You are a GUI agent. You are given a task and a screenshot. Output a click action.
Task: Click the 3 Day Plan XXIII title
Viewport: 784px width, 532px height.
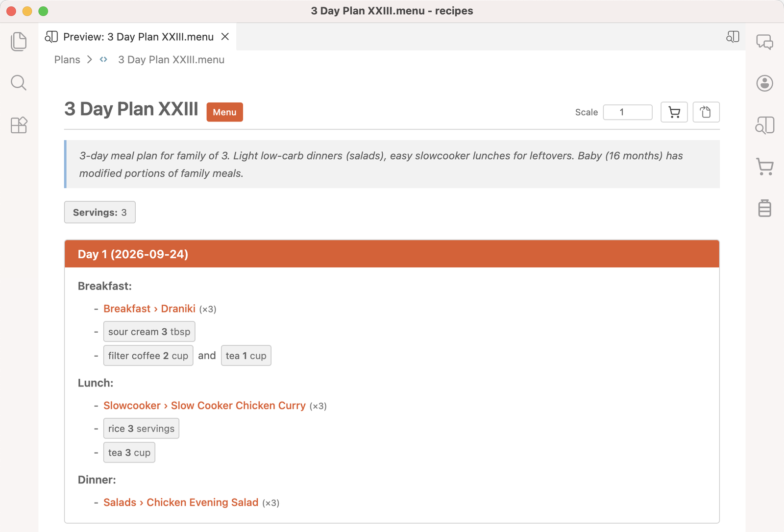(131, 109)
